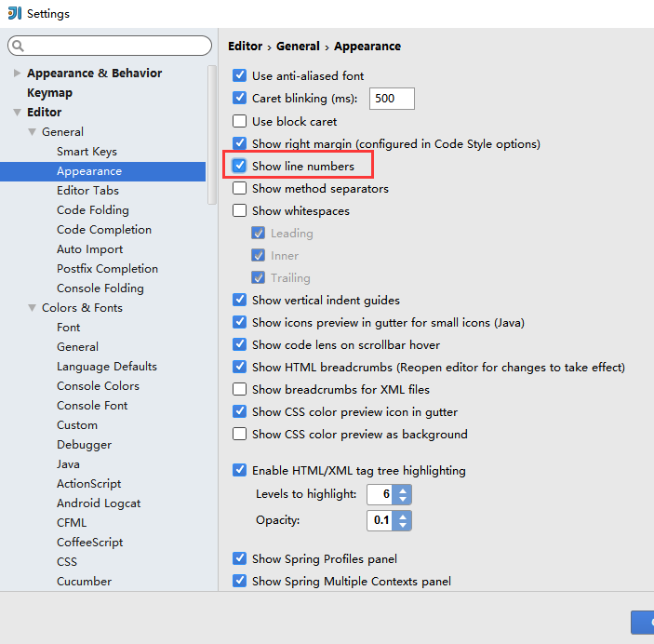Expand Appearance & Behavior tree node
Screen dimensions: 654x644
(17, 73)
